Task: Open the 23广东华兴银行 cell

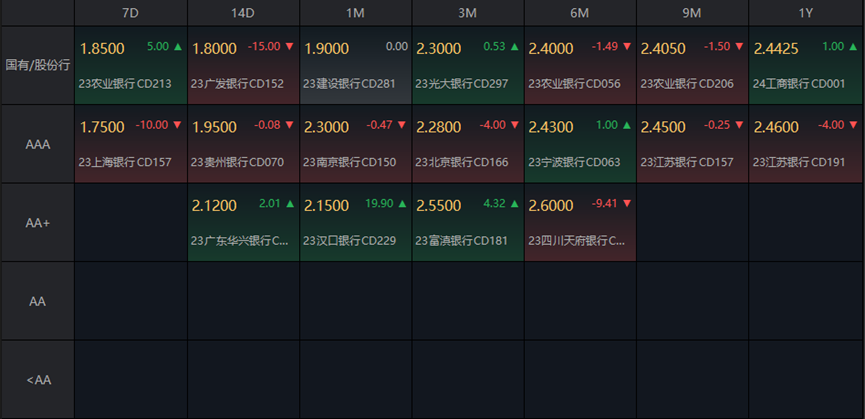Action: click(243, 223)
